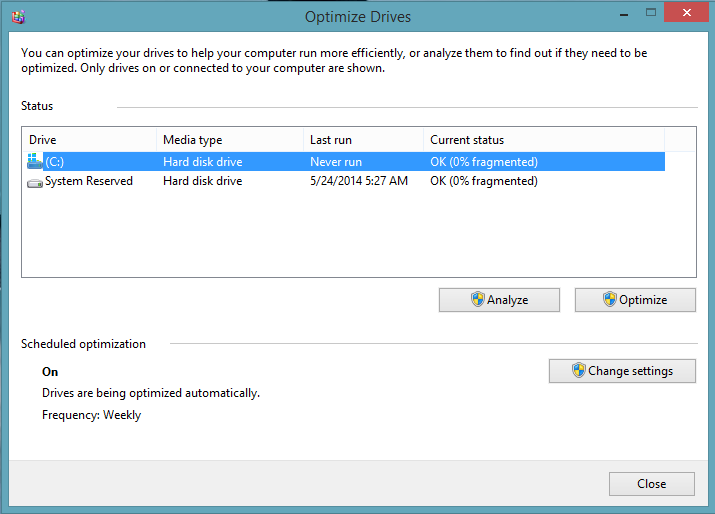Sort by the Drive column header
The height and width of the screenshot is (514, 715).
pyautogui.click(x=89, y=140)
